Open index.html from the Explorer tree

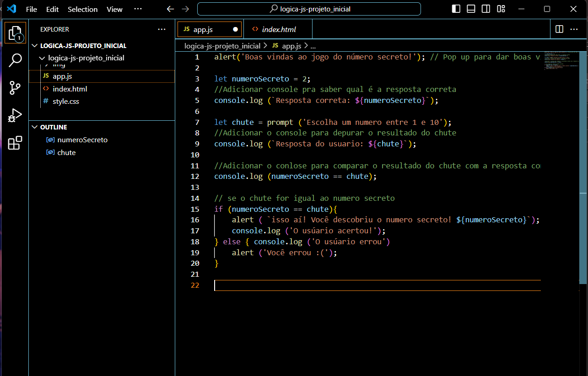102,89
